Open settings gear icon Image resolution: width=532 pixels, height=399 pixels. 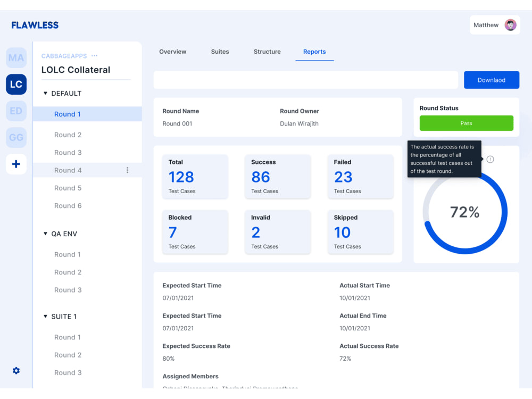pos(16,370)
